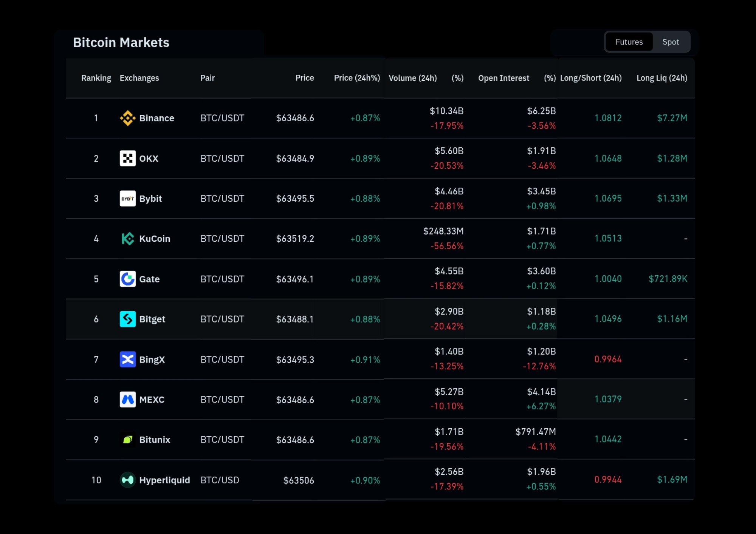This screenshot has height=534, width=756.
Task: Click the -12.76% BingX open interest change
Action: (x=539, y=366)
